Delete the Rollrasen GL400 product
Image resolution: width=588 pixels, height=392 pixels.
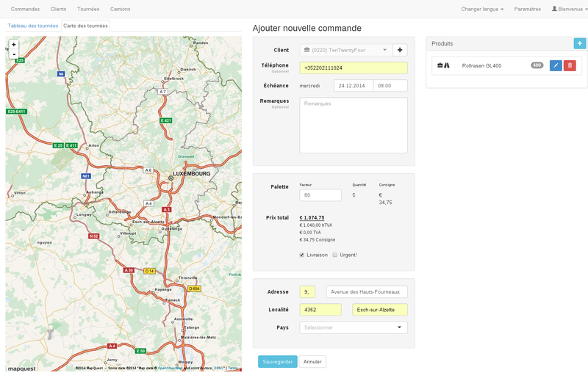570,65
